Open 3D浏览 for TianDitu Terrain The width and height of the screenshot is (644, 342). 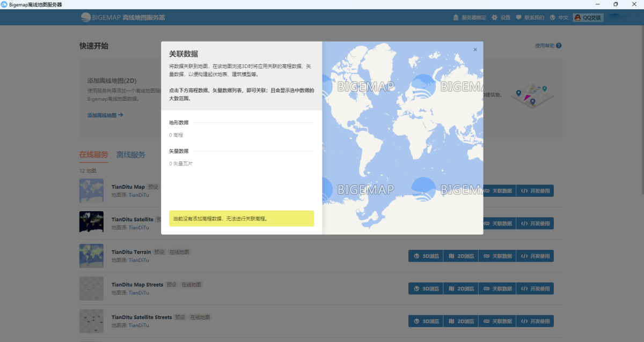pyautogui.click(x=427, y=256)
